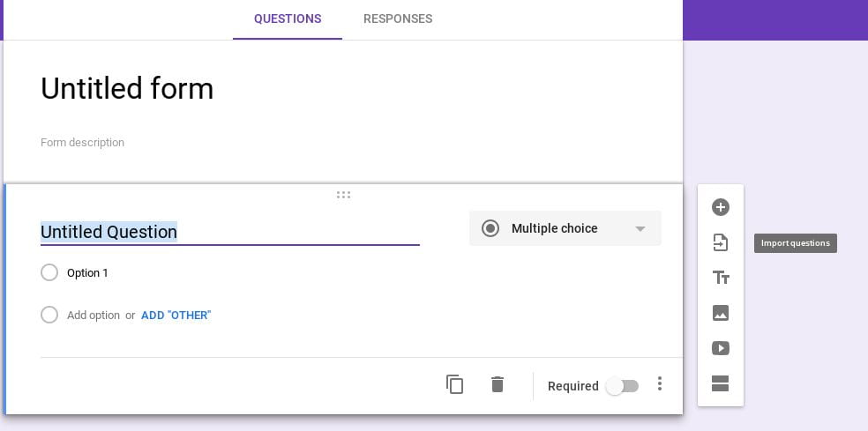Click the Add section icon

point(720,383)
